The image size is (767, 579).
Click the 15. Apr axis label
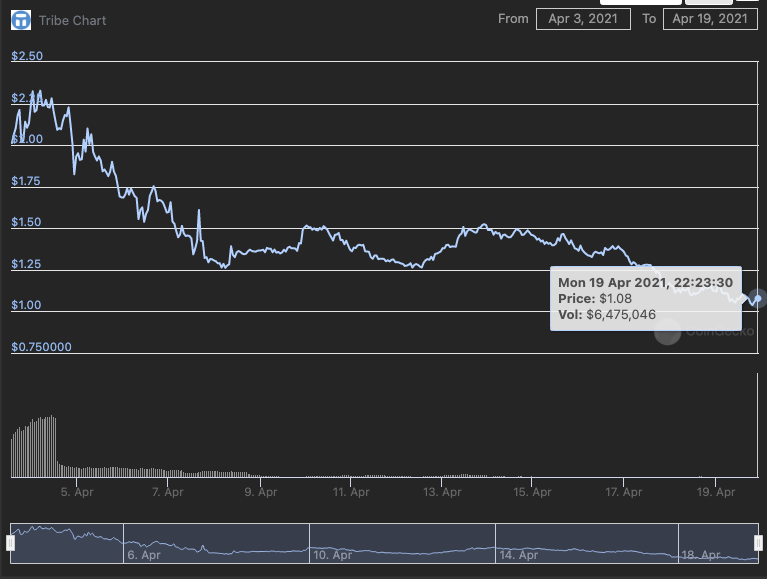tap(532, 492)
